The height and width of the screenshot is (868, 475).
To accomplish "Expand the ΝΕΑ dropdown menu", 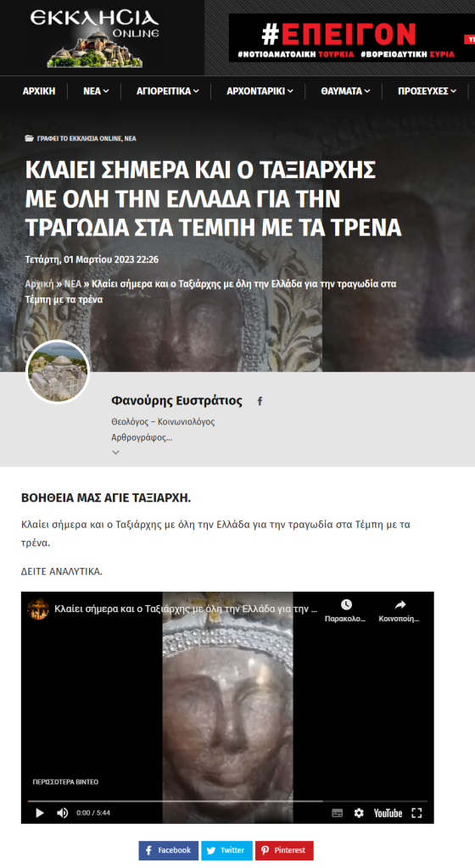I will point(96,91).
